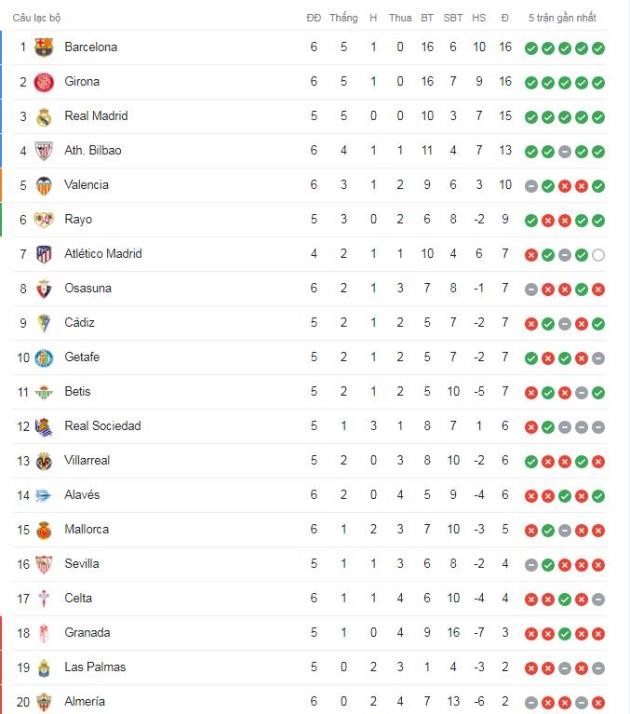The height and width of the screenshot is (714, 630).
Task: Click the Ath. Bilbao crest icon
Action: [x=44, y=151]
